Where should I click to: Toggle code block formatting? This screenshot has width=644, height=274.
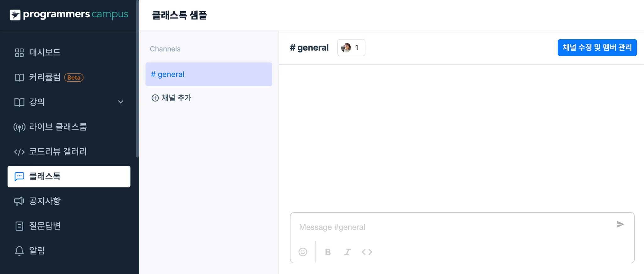pos(367,252)
